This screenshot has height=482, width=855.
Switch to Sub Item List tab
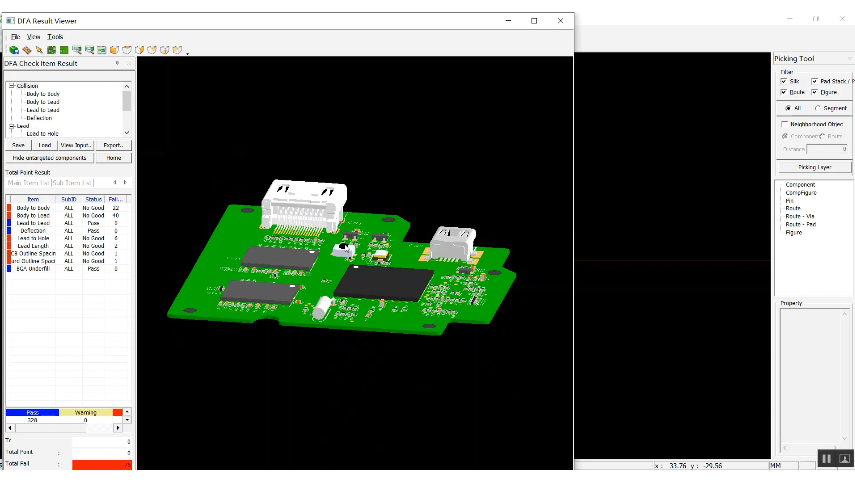[73, 183]
